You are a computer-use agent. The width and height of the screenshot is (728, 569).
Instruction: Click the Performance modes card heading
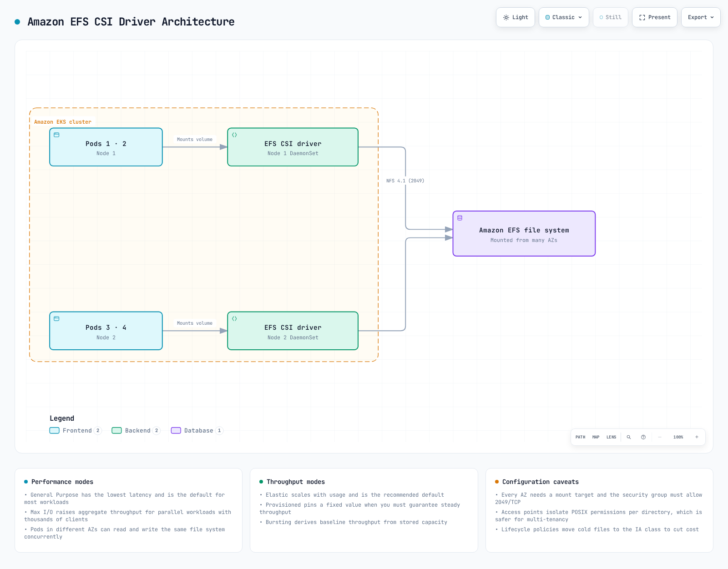coord(62,482)
